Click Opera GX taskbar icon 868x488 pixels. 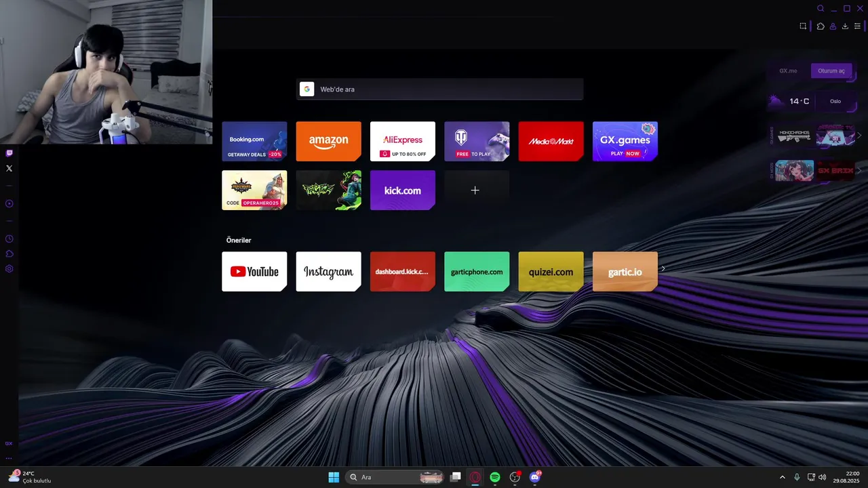tap(475, 477)
